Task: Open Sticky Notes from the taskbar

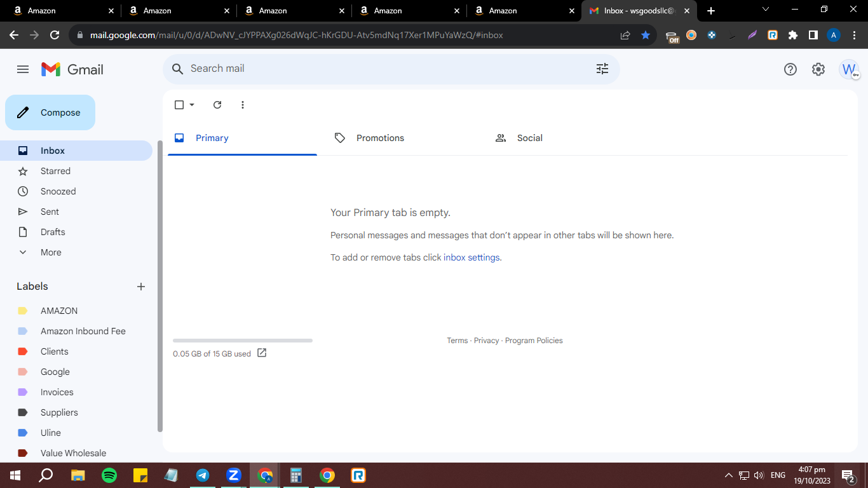Action: point(140,475)
